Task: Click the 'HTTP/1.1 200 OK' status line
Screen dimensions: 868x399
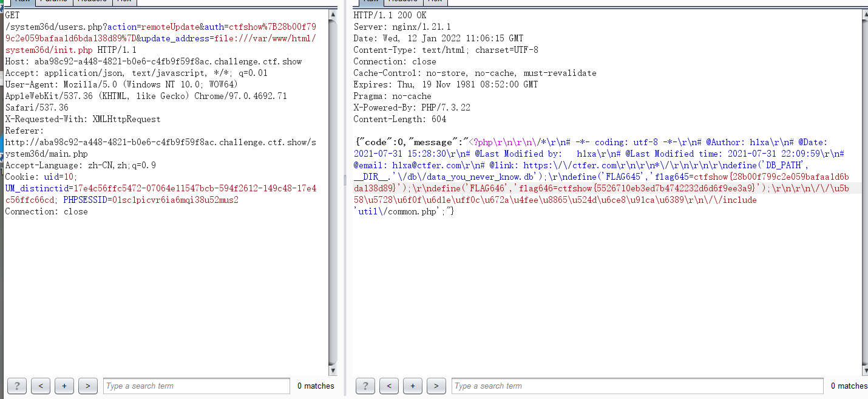Action: pos(390,15)
